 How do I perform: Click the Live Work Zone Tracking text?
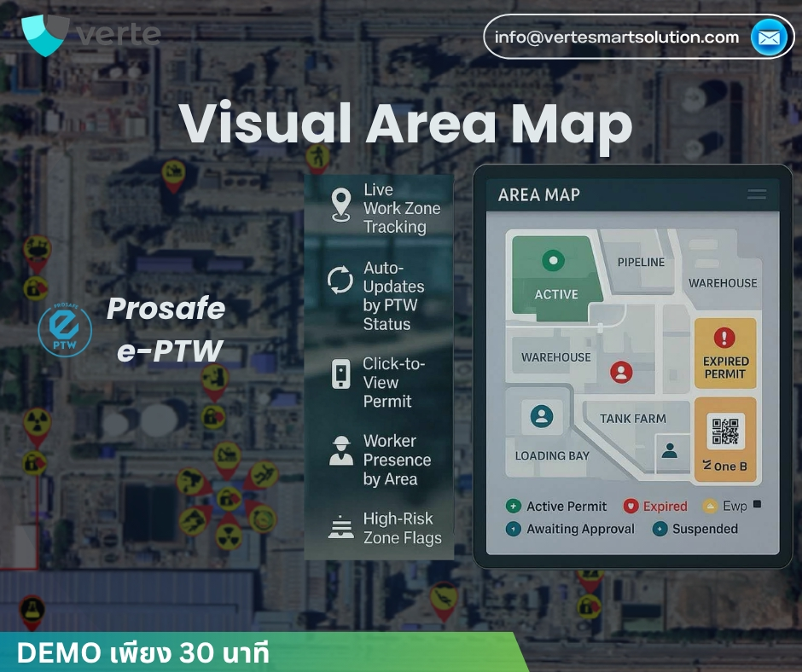402,209
